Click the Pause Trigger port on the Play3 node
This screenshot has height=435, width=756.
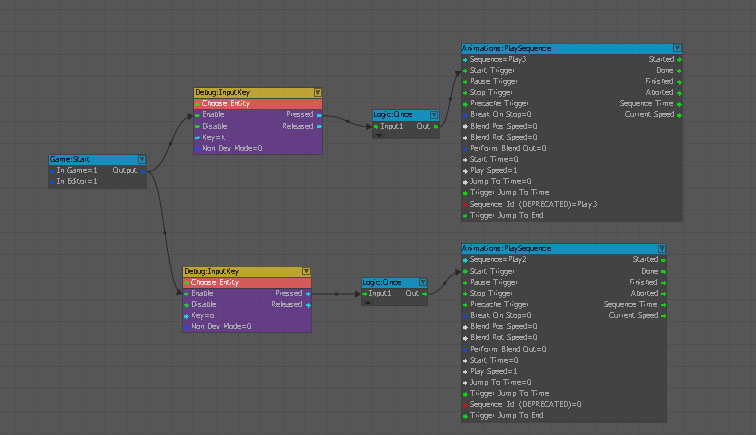[x=490, y=82]
